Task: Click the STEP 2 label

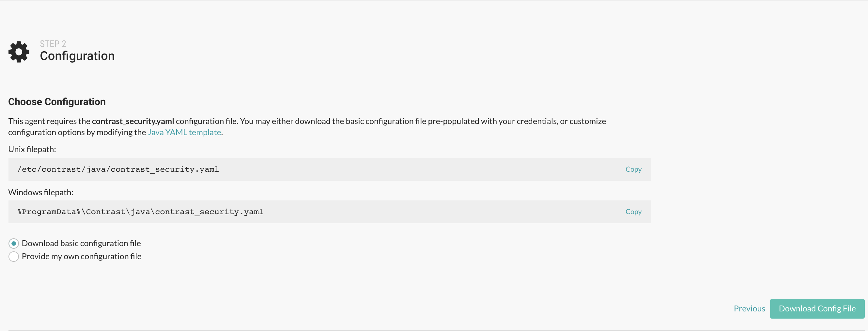Action: point(53,44)
